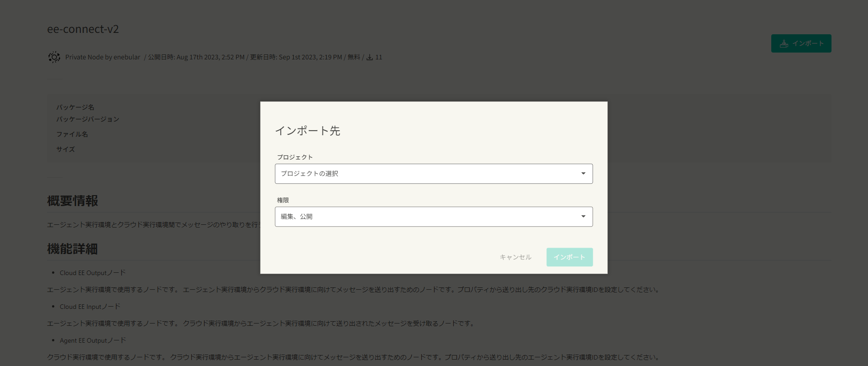Click the dropdown arrow of the project selector
The height and width of the screenshot is (366, 868).
tap(583, 174)
